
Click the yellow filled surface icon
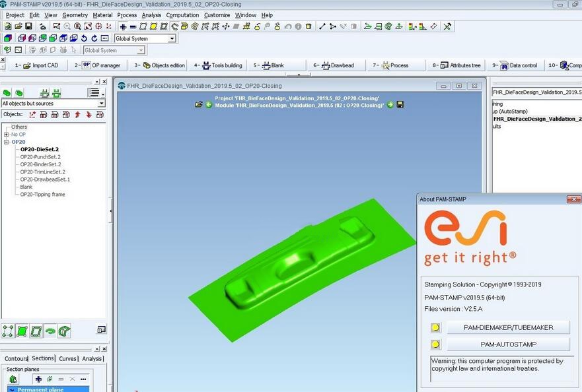153,26
